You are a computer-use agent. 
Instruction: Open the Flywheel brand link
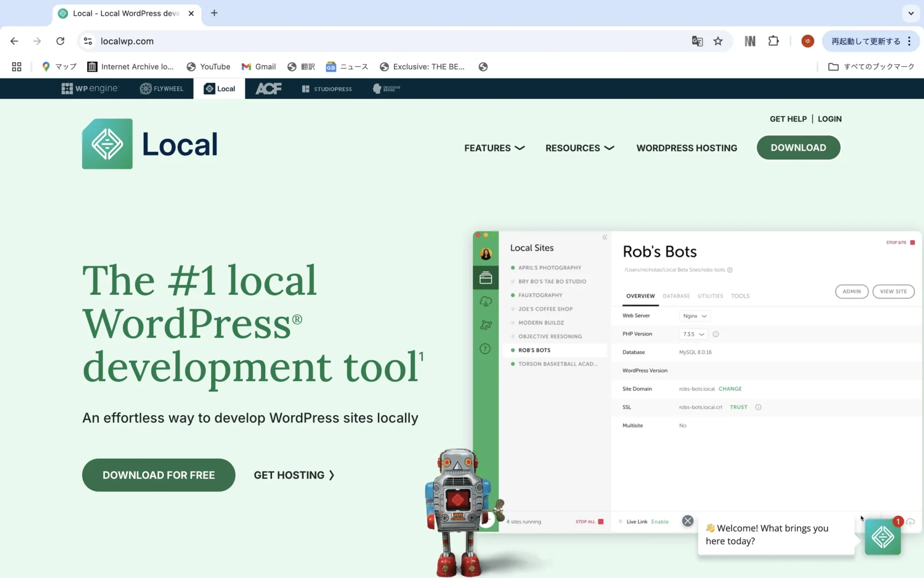pos(161,89)
